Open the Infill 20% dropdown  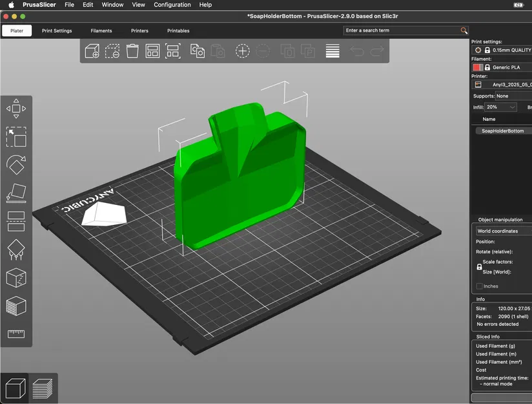[500, 107]
